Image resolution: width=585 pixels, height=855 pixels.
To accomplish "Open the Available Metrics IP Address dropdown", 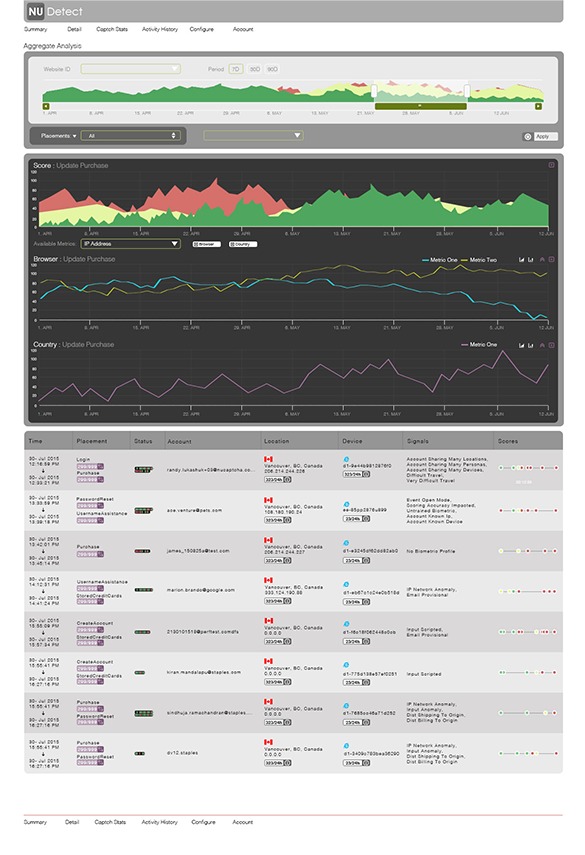I will (130, 244).
